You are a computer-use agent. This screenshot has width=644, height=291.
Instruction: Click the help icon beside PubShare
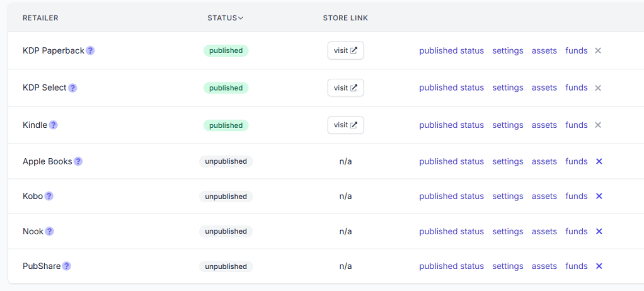(67, 266)
